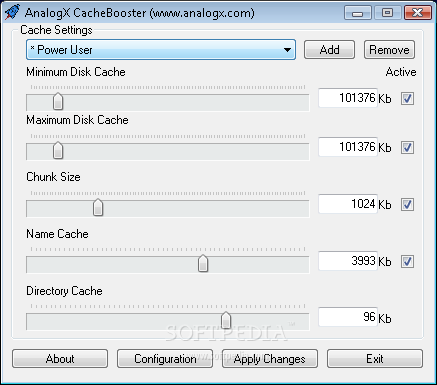Uncheck Active box for Minimum Disk Cache
Screen dimensions: 437x385
407,99
